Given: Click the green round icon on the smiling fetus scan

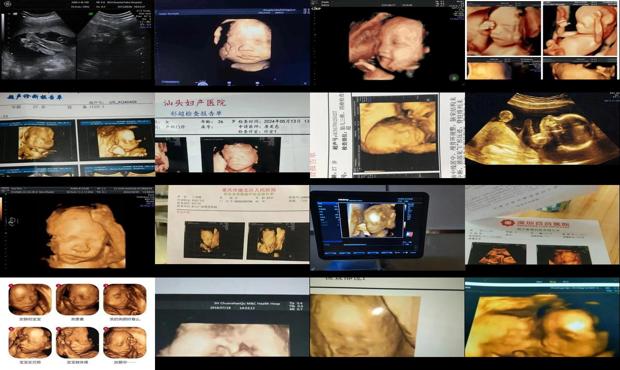Looking at the screenshot, I should (454, 77).
